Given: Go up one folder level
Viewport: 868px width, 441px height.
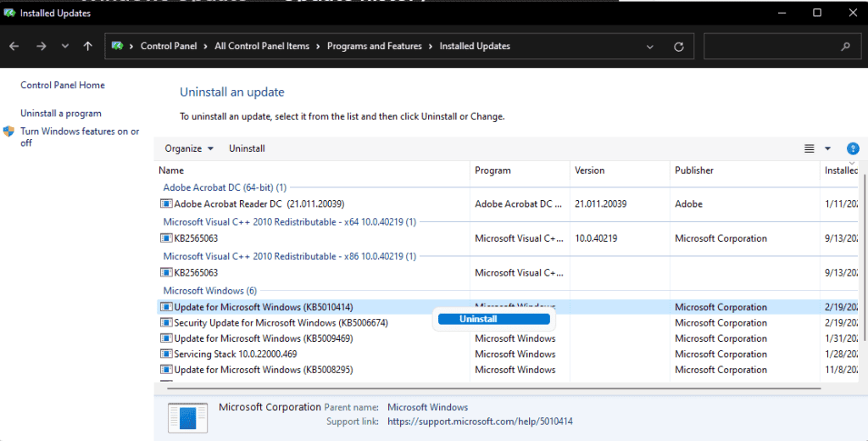Looking at the screenshot, I should point(88,47).
